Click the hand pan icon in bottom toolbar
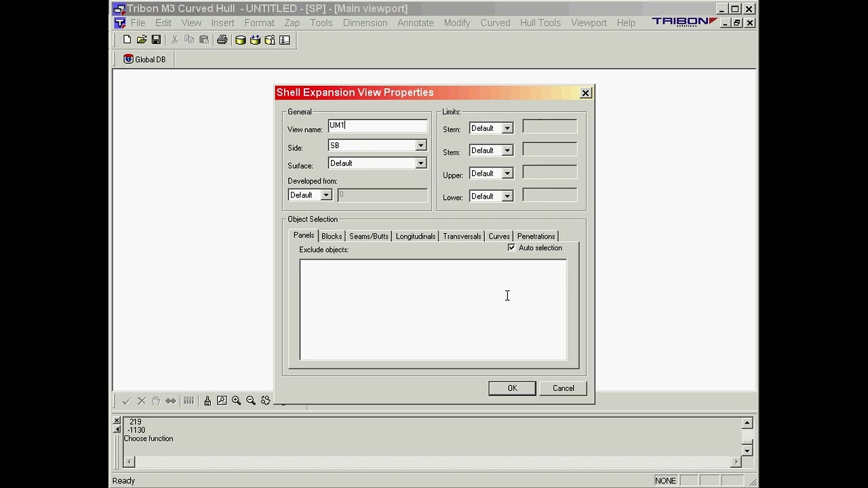The width and height of the screenshot is (868, 488). click(156, 401)
